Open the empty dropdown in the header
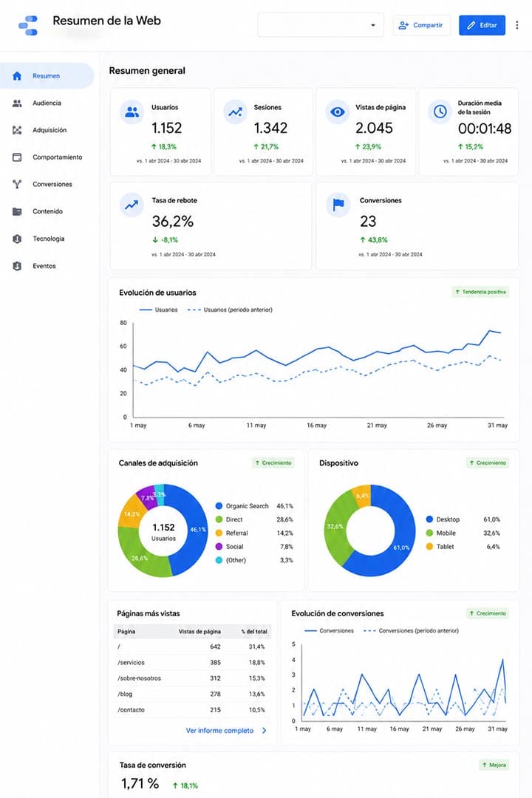532x798 pixels. point(321,25)
